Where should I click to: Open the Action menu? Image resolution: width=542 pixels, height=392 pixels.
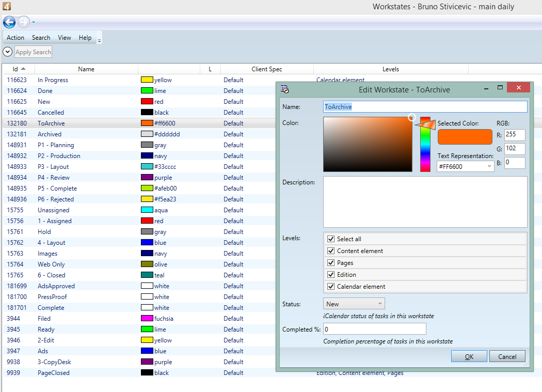coord(15,38)
